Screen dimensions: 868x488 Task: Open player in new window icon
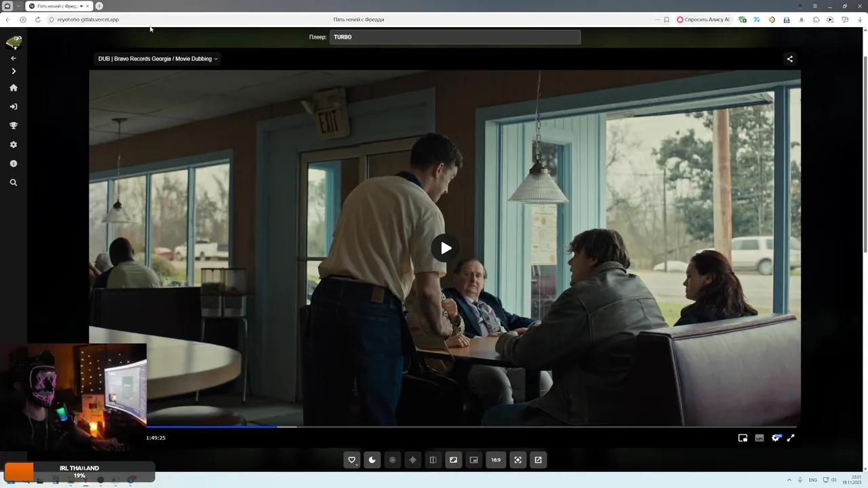pyautogui.click(x=538, y=460)
